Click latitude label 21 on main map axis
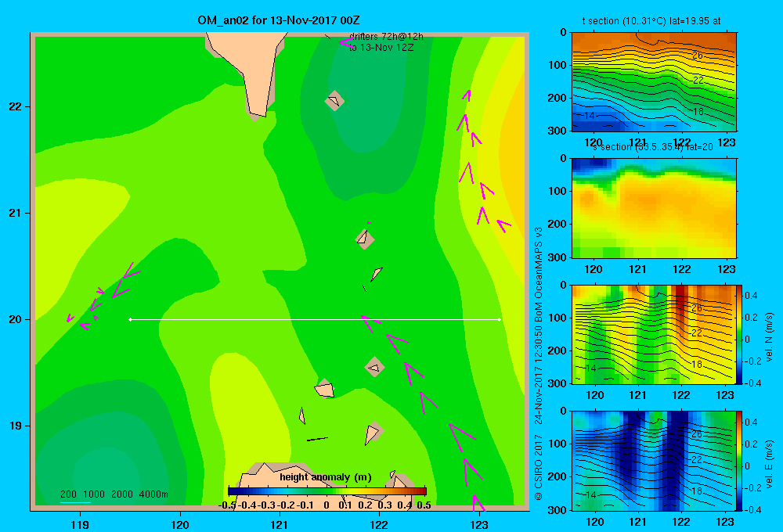The image size is (783, 532). 15,213
